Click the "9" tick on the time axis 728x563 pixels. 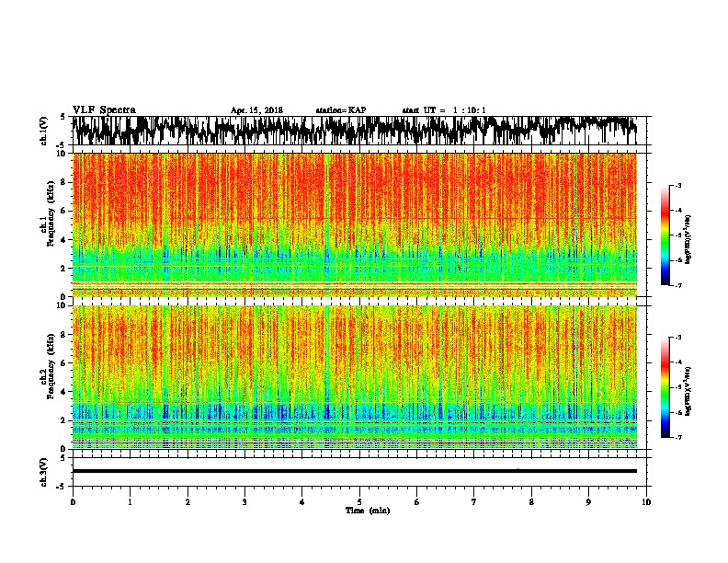pyautogui.click(x=588, y=502)
